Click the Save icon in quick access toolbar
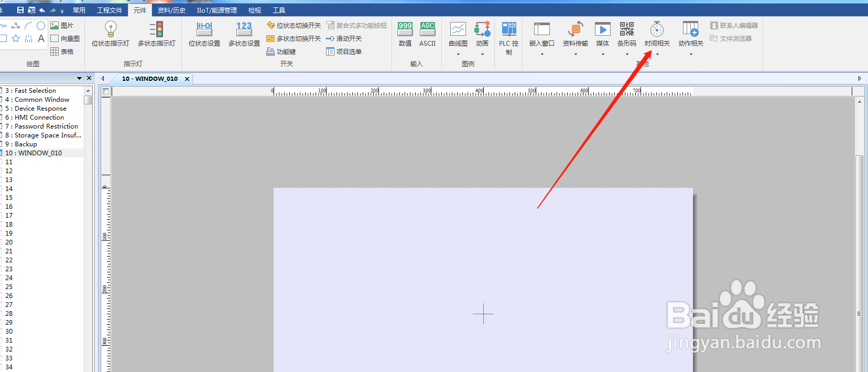The width and height of the screenshot is (868, 372). coord(20,10)
